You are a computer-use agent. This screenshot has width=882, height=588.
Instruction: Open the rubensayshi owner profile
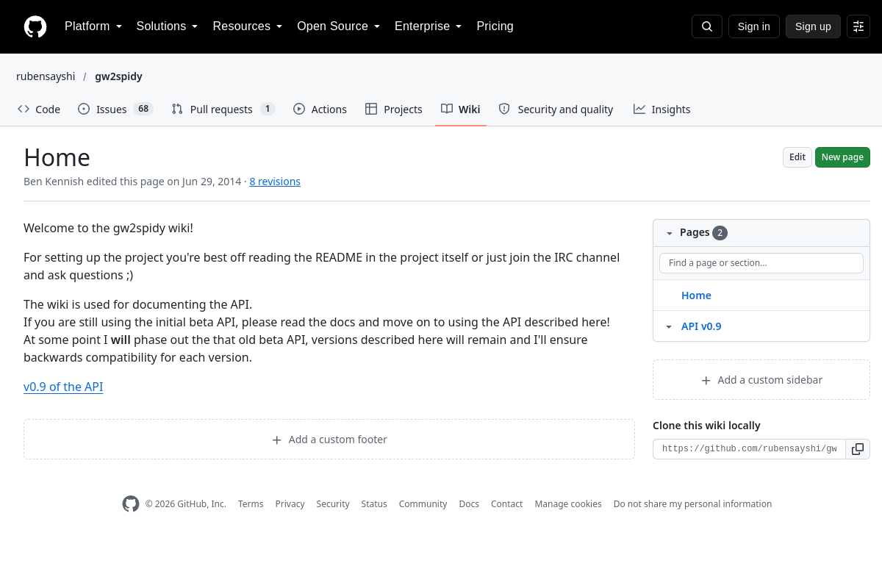click(46, 76)
